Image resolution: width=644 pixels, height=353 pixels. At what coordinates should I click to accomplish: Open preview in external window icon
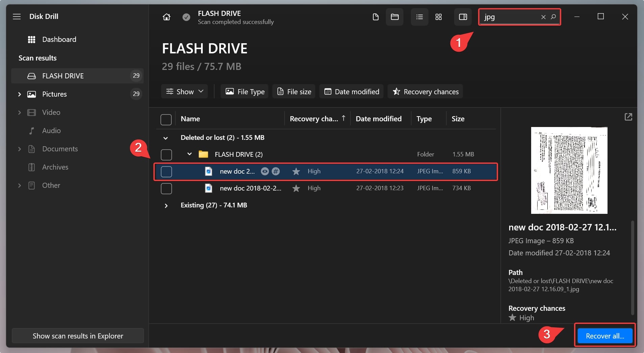628,117
